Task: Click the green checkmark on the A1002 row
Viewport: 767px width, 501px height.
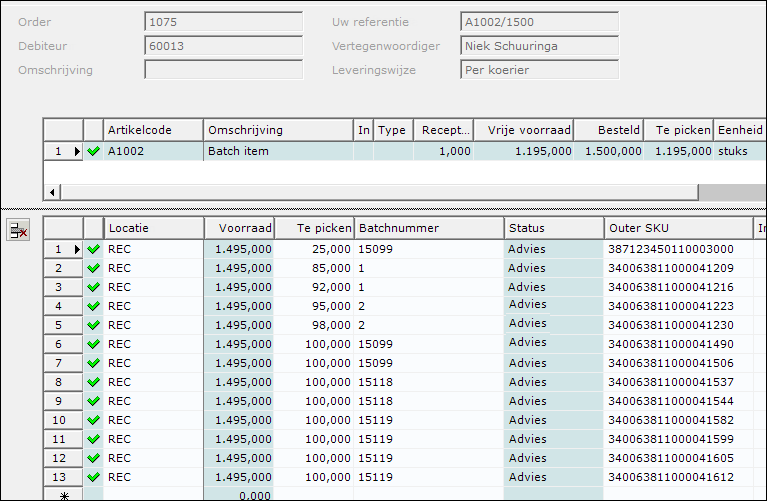Action: 93,151
